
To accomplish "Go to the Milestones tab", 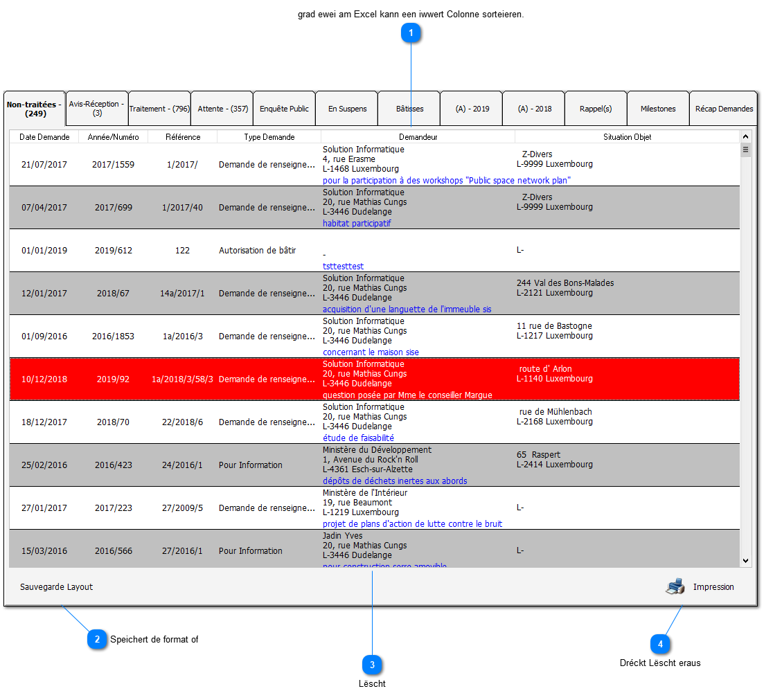I will click(x=658, y=109).
